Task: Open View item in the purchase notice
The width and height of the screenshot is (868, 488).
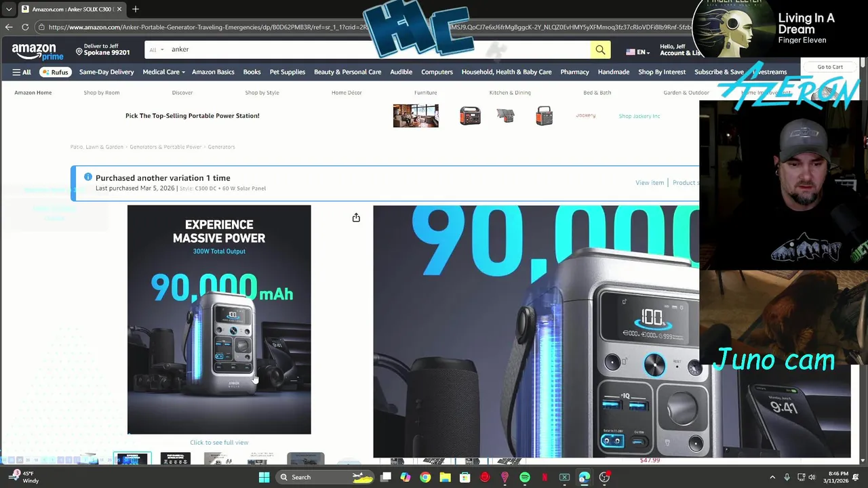Action: pyautogui.click(x=650, y=182)
